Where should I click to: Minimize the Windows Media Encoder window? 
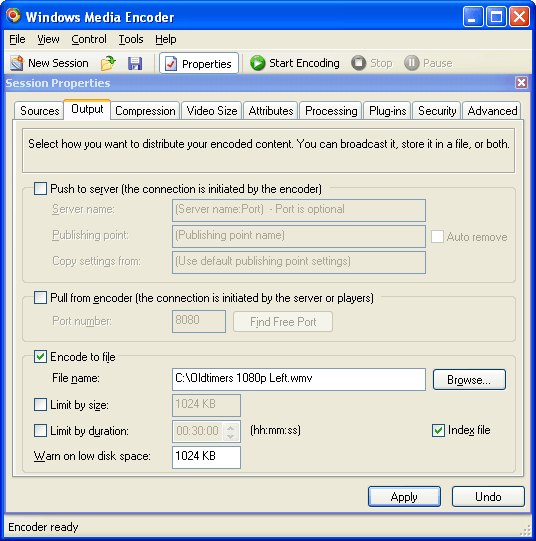click(473, 16)
